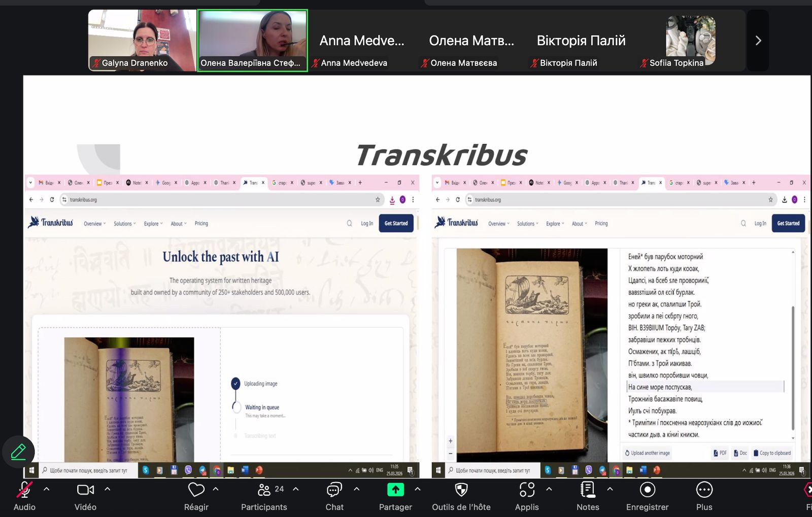Click the bookmark star in left browser

378,200
